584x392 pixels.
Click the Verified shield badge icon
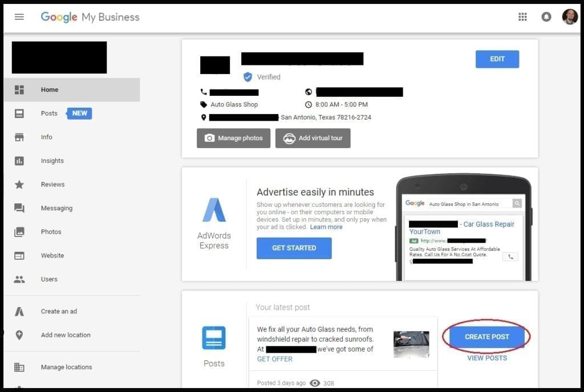pos(248,77)
